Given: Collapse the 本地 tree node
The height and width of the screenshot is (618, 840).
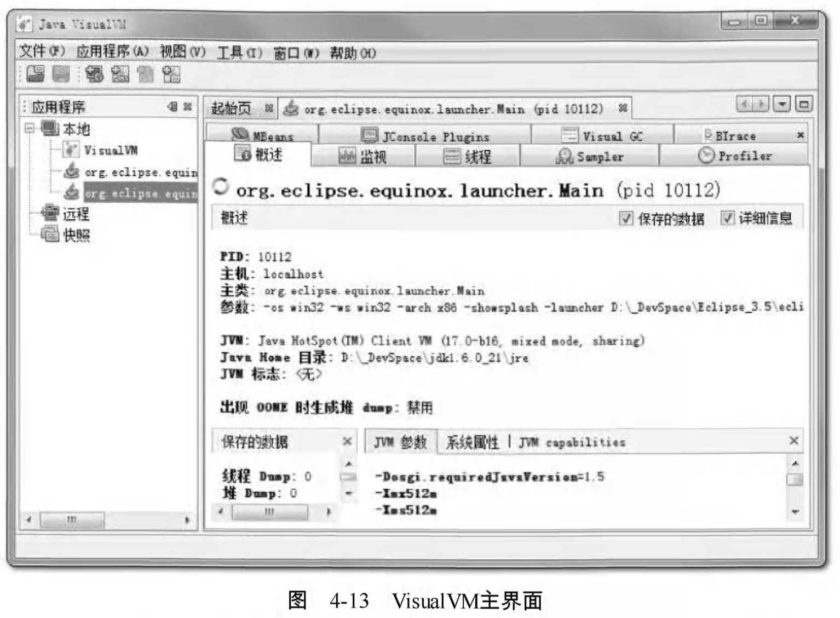Looking at the screenshot, I should coord(30,129).
